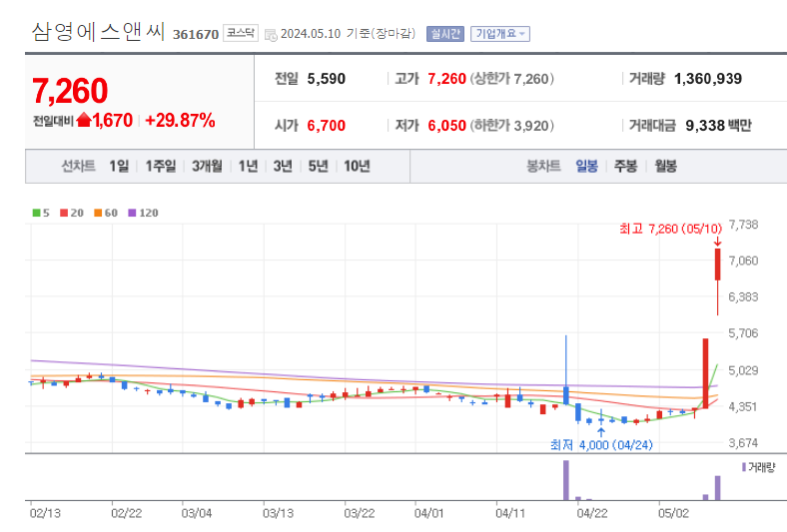Click the 7,738 price axis label
This screenshot has height=532, width=787.
pyautogui.click(x=743, y=225)
